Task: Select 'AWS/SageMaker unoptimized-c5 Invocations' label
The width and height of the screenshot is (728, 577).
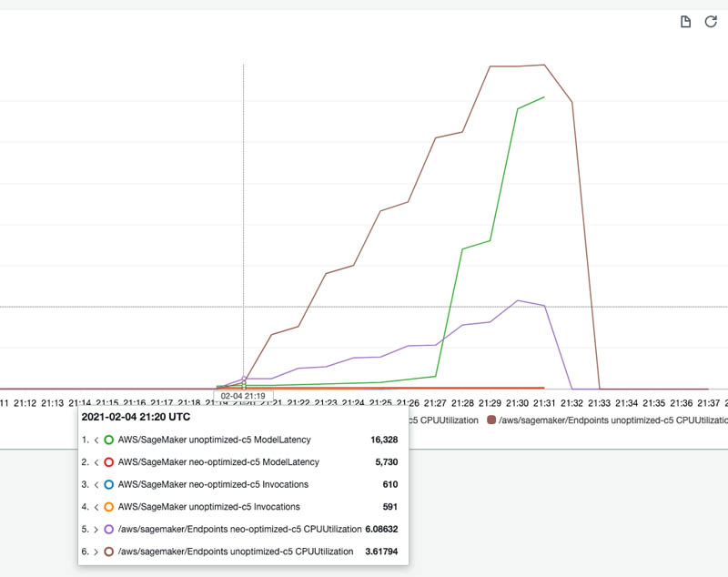Action: point(209,506)
